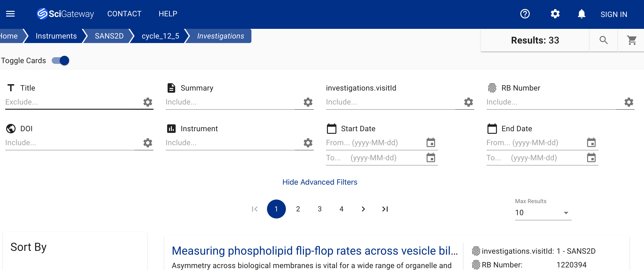644x270 pixels.
Task: Open the CONTACT menu item
Action: tap(124, 14)
